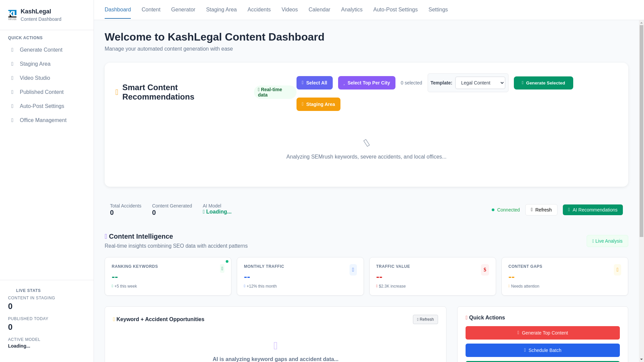Click the Office Management sidebar icon
Screen dimensions: 644x362
point(12,120)
